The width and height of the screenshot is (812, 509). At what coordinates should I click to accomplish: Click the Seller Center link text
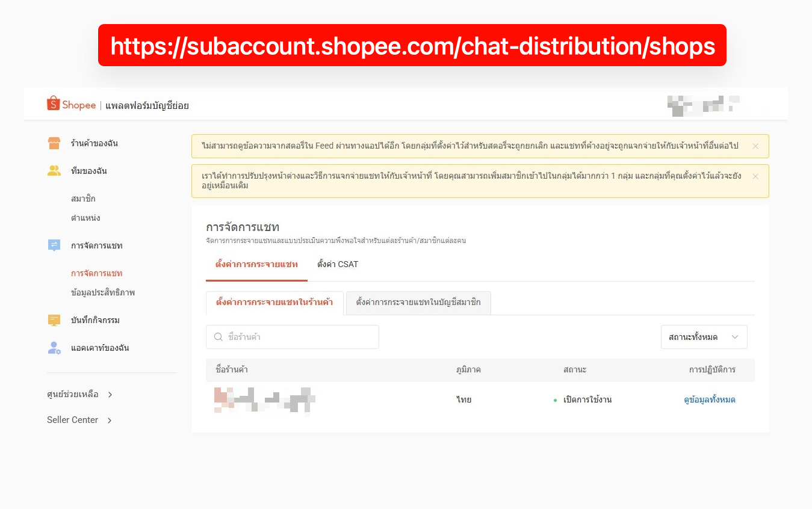(72, 420)
